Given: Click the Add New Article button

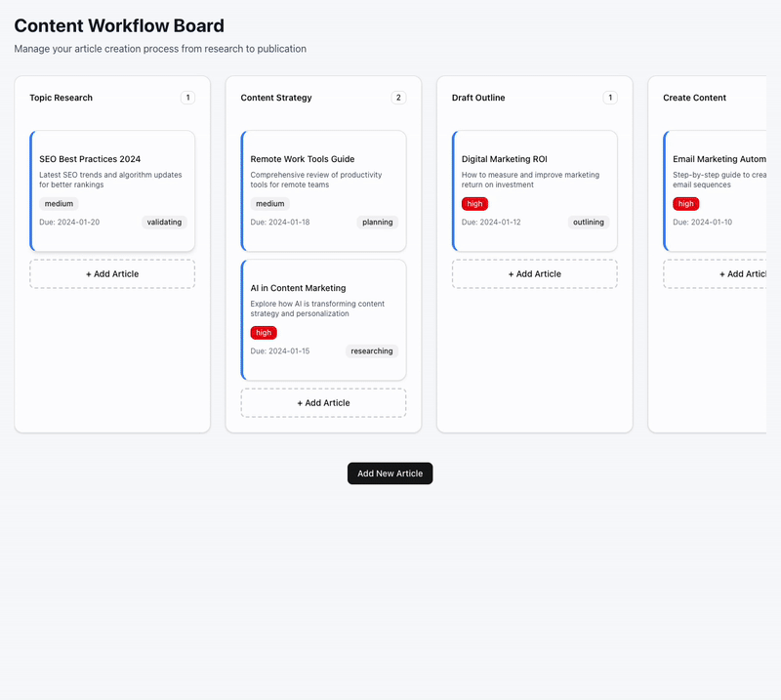Looking at the screenshot, I should point(390,474).
